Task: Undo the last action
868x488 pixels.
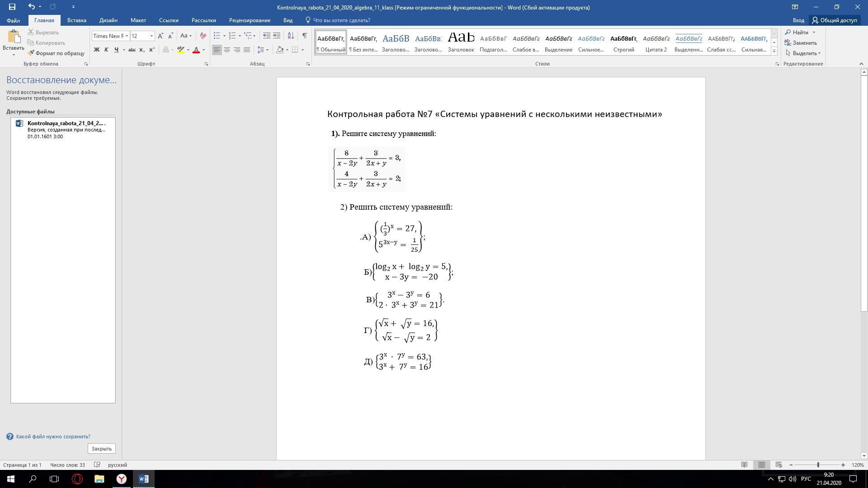Action: tap(31, 7)
